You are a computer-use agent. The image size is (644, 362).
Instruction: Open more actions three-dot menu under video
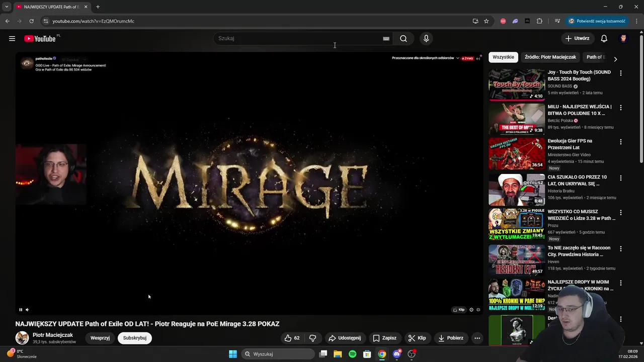(477, 338)
